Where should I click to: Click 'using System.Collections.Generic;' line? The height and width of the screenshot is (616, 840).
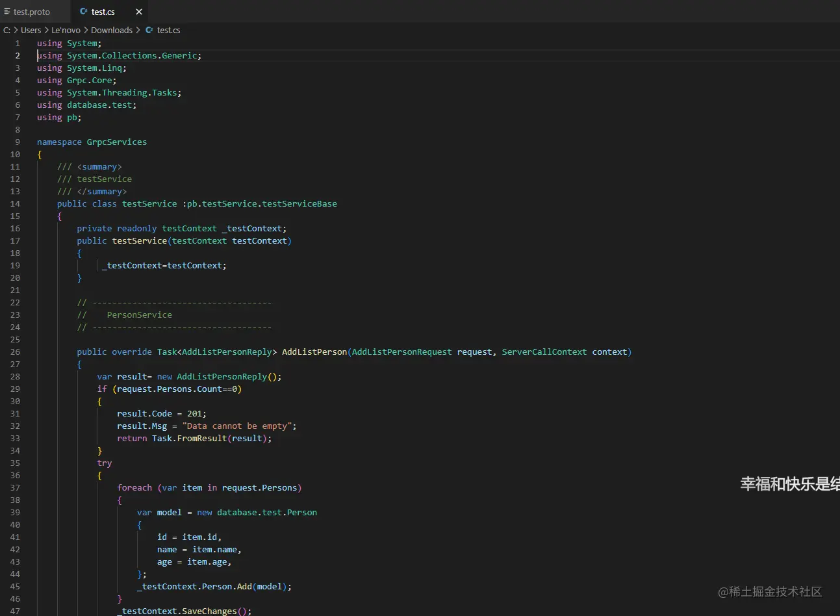point(119,55)
